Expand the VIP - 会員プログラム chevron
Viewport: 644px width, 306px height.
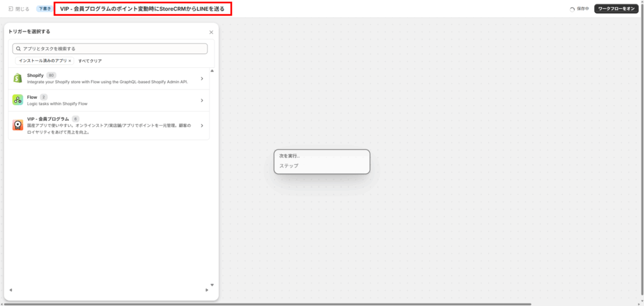[201, 126]
